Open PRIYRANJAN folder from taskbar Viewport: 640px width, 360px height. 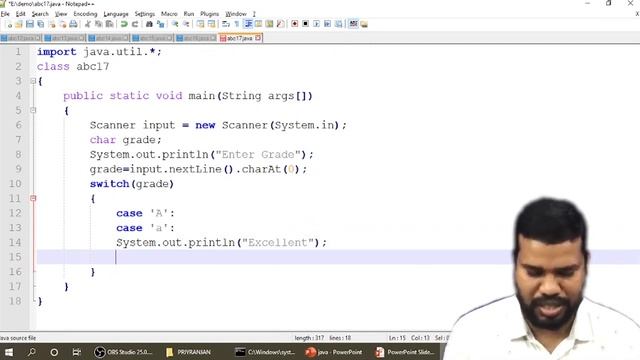point(189,352)
